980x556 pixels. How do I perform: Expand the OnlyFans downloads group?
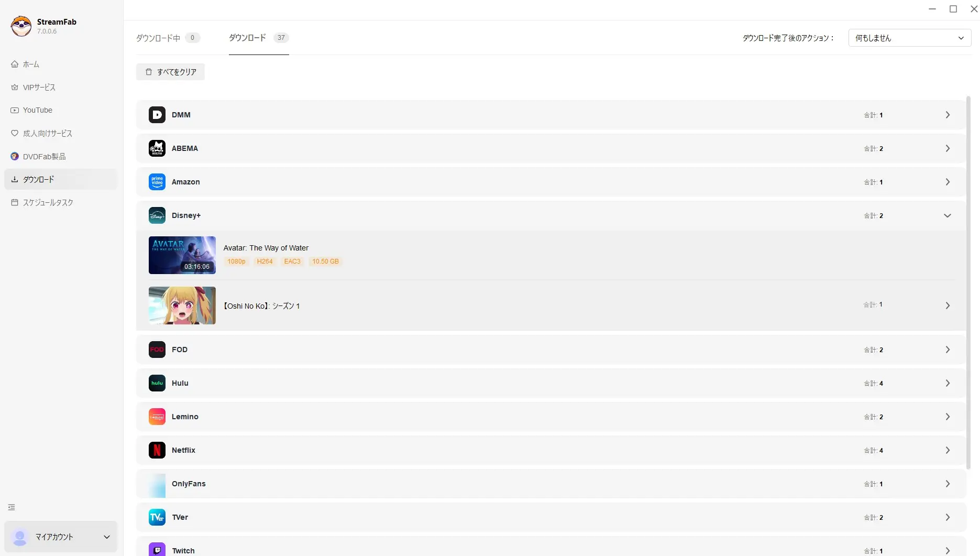948,484
